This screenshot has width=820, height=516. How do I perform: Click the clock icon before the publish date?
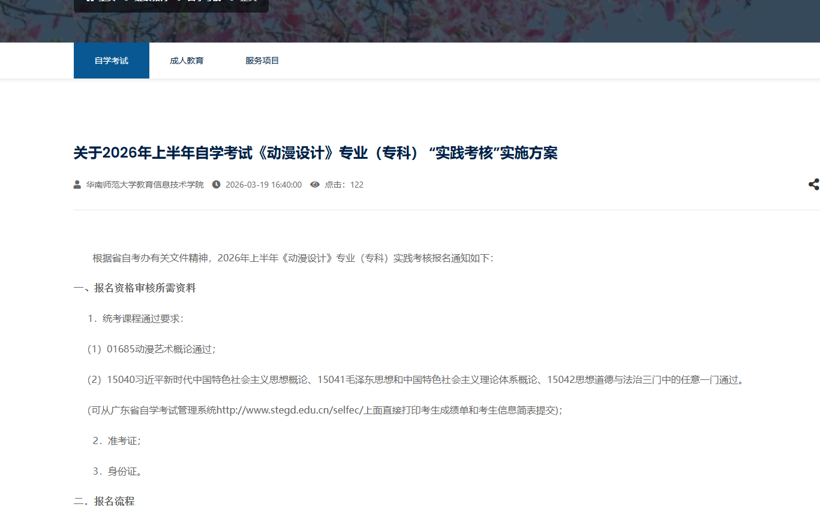click(x=216, y=185)
